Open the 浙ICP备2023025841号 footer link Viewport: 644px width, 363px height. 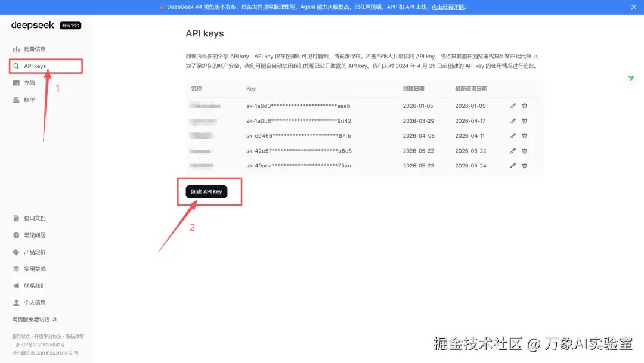pos(41,345)
